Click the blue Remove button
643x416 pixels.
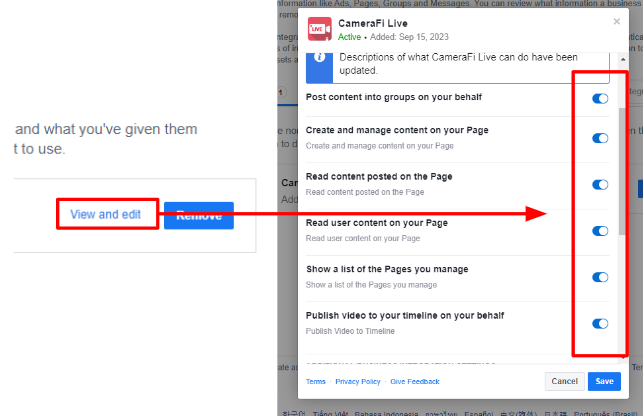[x=199, y=215]
